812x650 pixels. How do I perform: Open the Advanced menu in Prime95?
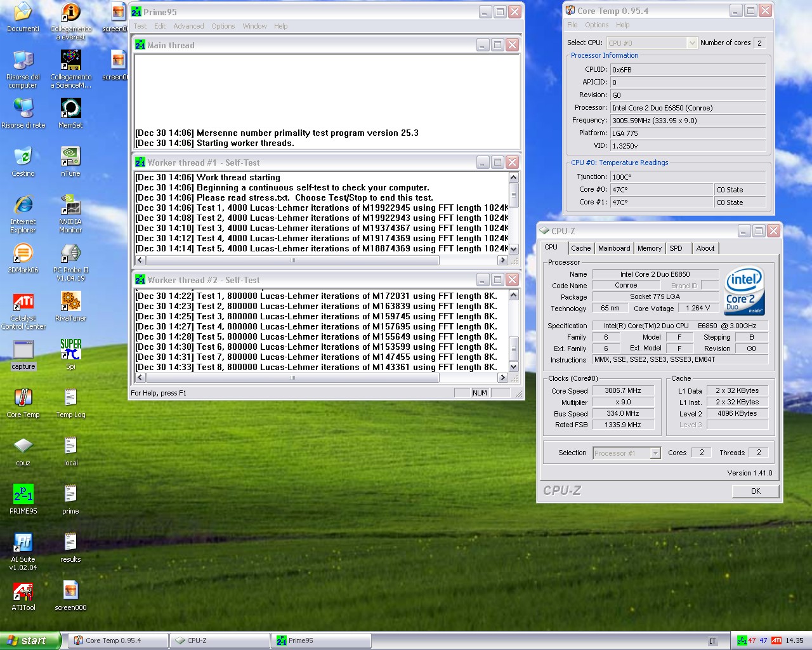(188, 26)
